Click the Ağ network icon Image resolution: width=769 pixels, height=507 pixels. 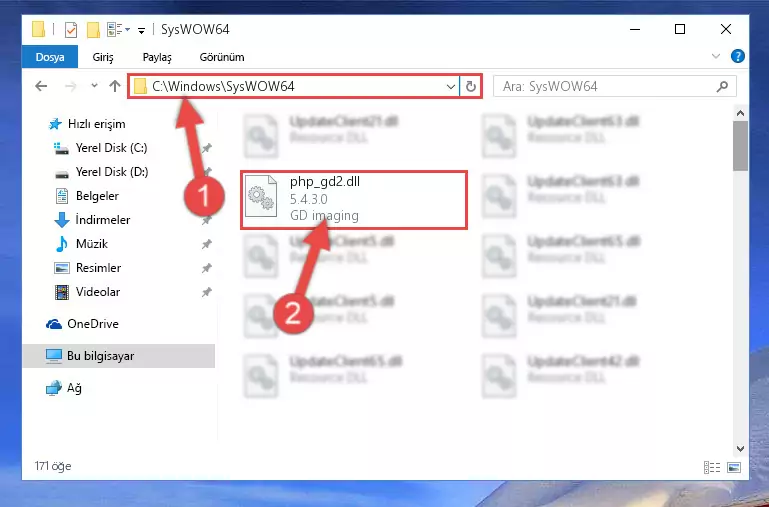pos(54,388)
